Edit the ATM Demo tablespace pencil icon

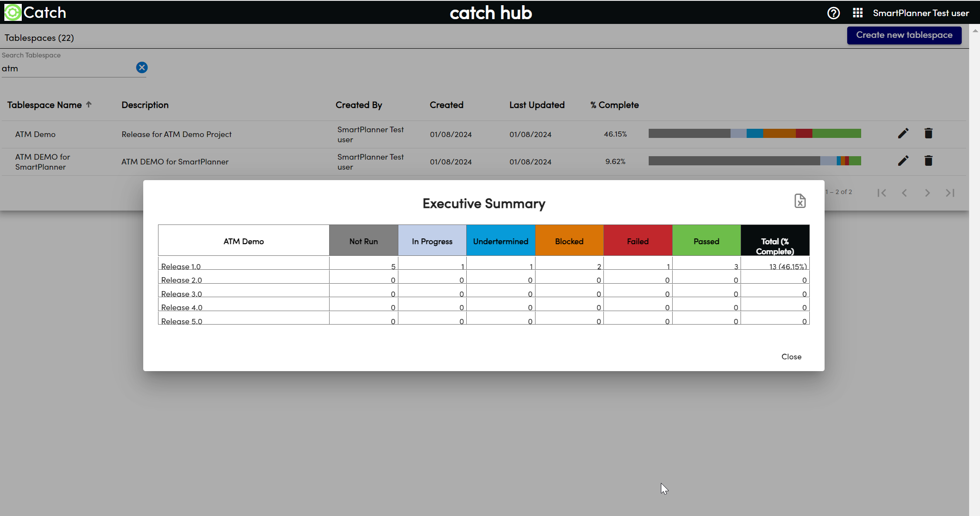pos(903,134)
